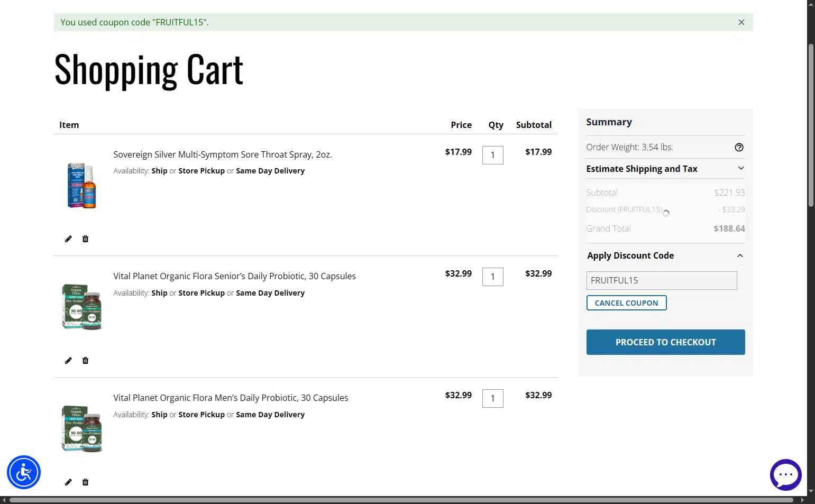Open the live chat bubble
The width and height of the screenshot is (815, 504).
pyautogui.click(x=785, y=475)
